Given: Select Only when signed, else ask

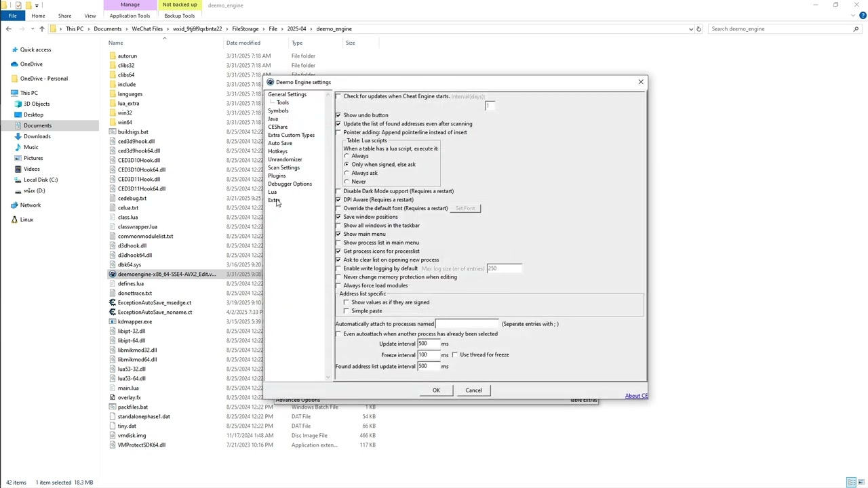Looking at the screenshot, I should tap(347, 164).
